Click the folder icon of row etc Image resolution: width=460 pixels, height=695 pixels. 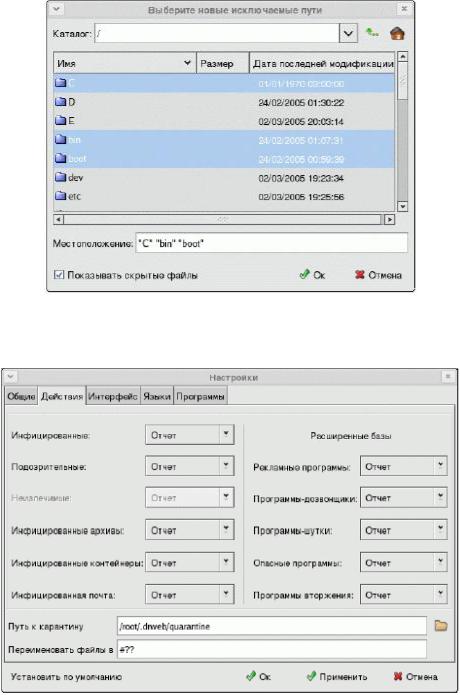click(60, 196)
